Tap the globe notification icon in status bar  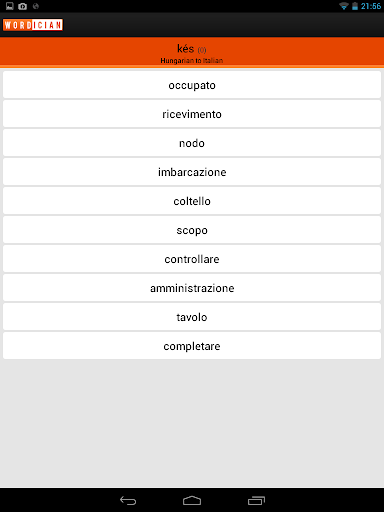point(36,6)
